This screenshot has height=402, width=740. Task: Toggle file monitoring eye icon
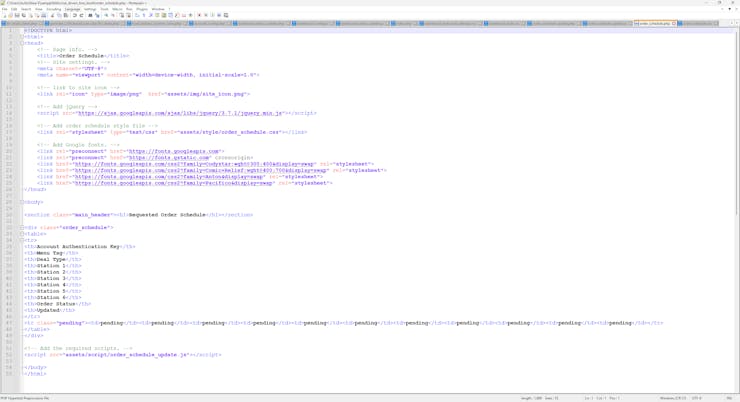[x=191, y=15]
